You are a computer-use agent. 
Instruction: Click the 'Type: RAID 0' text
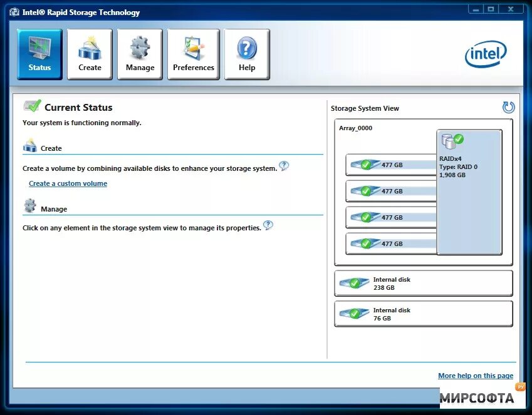coord(458,167)
